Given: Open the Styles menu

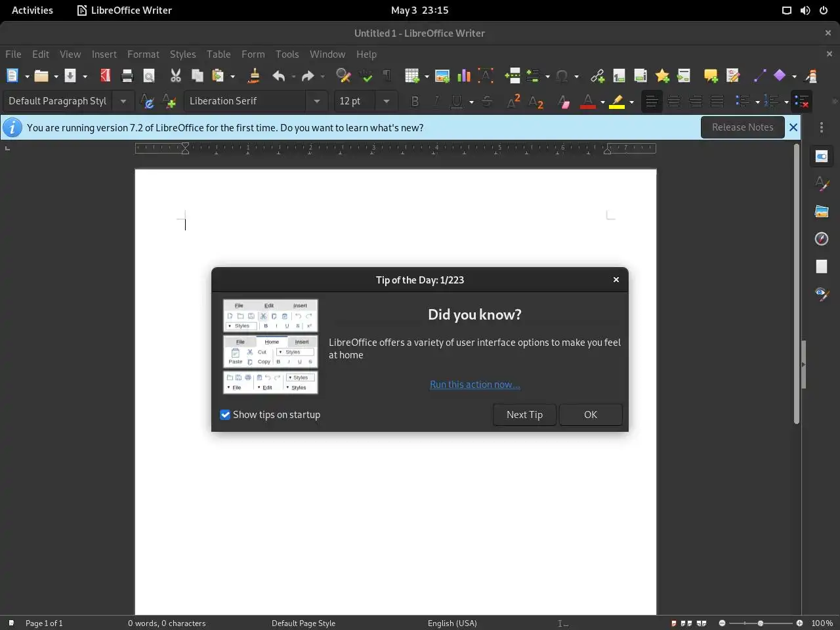Looking at the screenshot, I should pos(182,54).
